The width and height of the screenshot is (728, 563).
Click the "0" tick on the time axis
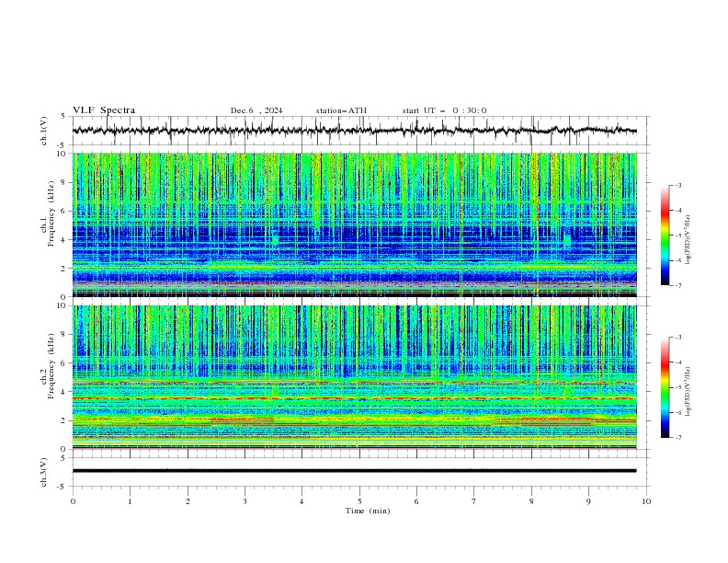[73, 501]
